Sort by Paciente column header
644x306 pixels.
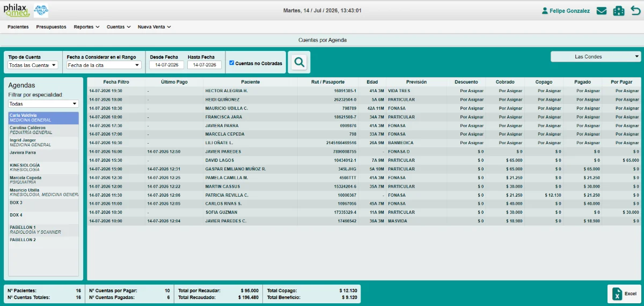point(251,82)
